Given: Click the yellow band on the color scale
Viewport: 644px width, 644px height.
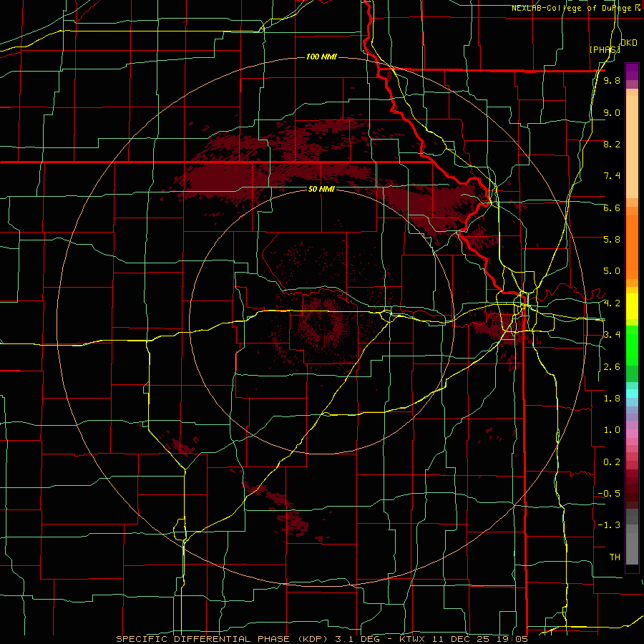Looking at the screenshot, I should 632,306.
